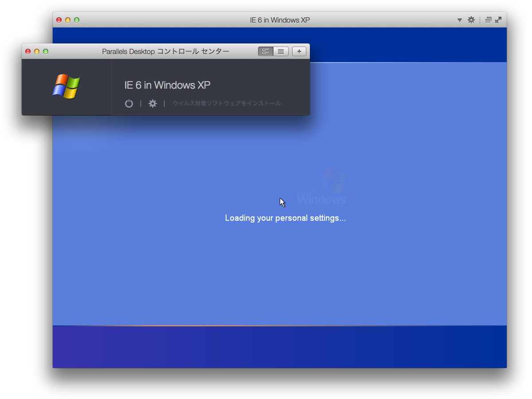The image size is (532, 399).
Task: Click Coherence mode icon in VM title bar
Action: pos(488,20)
